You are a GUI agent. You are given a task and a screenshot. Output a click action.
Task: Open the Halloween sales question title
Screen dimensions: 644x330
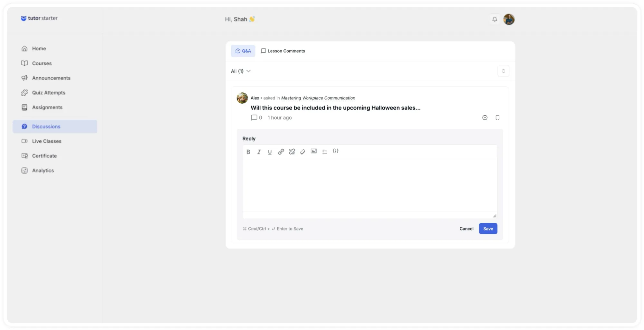coord(335,108)
